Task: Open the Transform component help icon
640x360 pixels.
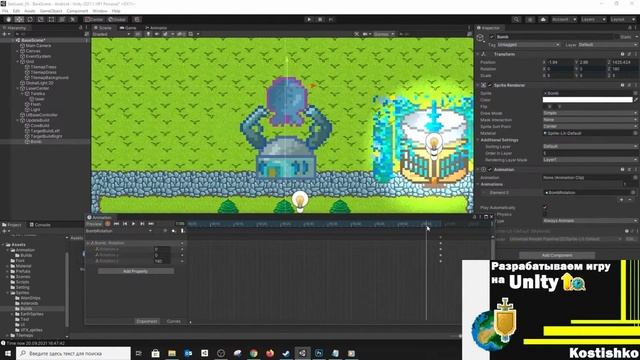Action: [x=622, y=54]
